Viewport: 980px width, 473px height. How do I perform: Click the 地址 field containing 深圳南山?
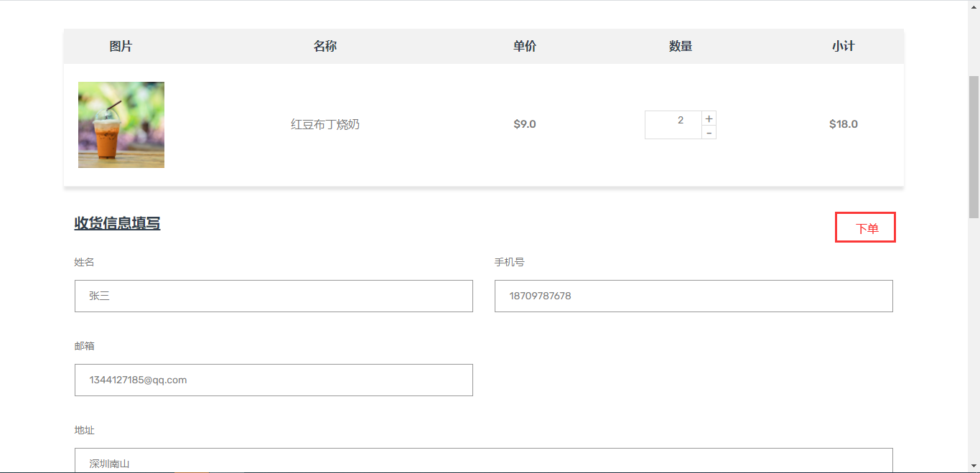point(483,461)
